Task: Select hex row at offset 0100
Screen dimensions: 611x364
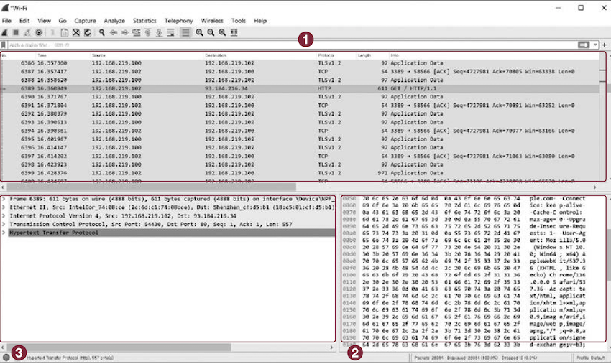Action: point(464,275)
